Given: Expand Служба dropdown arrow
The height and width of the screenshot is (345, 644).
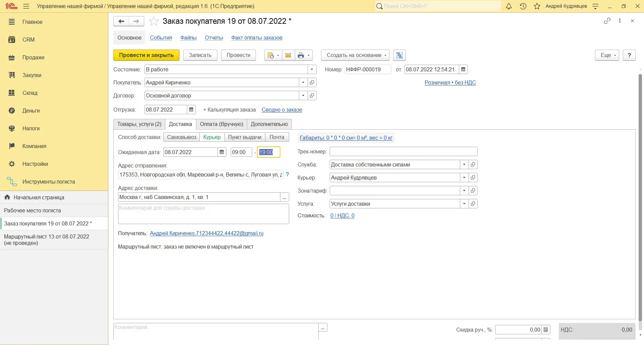Looking at the screenshot, I should click(x=464, y=164).
